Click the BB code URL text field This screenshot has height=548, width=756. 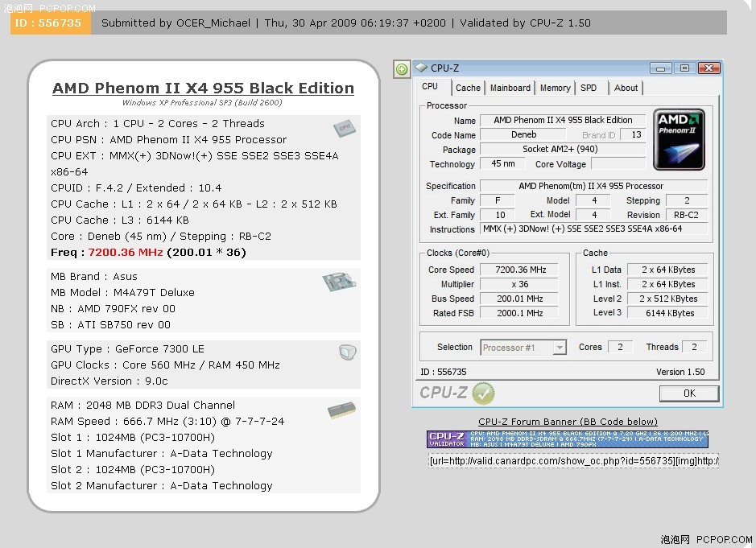click(x=573, y=461)
